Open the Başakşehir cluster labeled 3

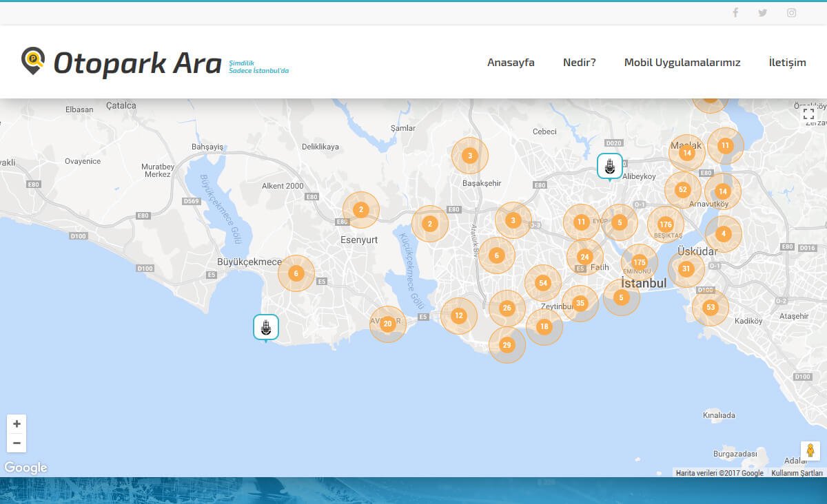tap(470, 156)
